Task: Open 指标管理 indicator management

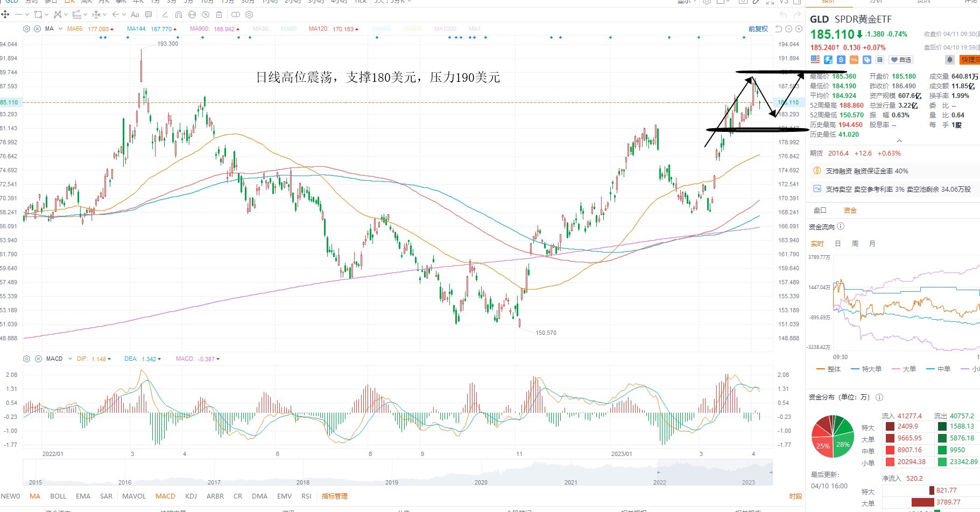Action: (334, 496)
